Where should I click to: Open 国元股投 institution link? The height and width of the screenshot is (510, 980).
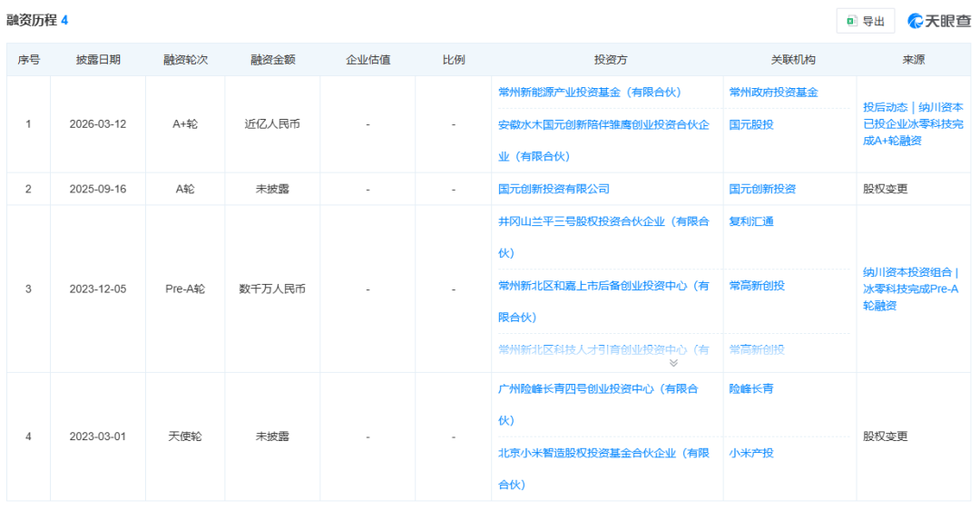(751, 125)
